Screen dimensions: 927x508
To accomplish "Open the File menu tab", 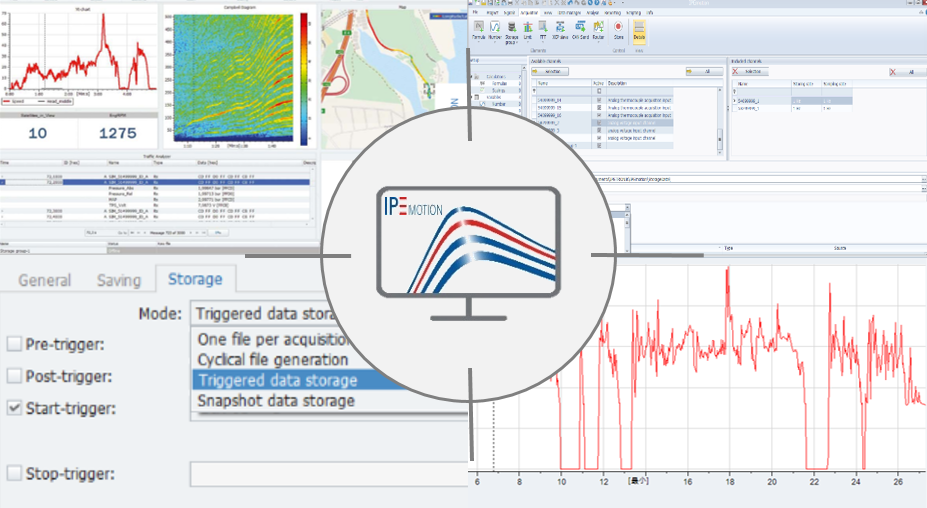I will pyautogui.click(x=475, y=12).
